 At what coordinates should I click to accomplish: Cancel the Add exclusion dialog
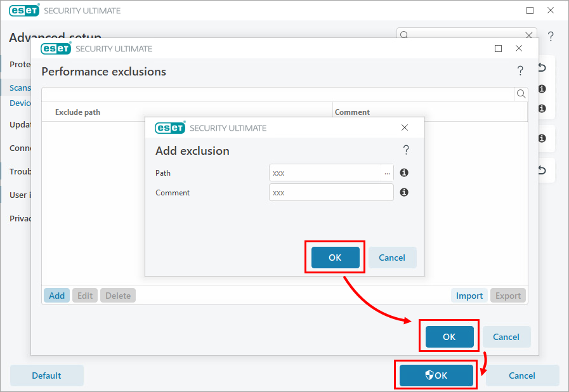point(392,258)
